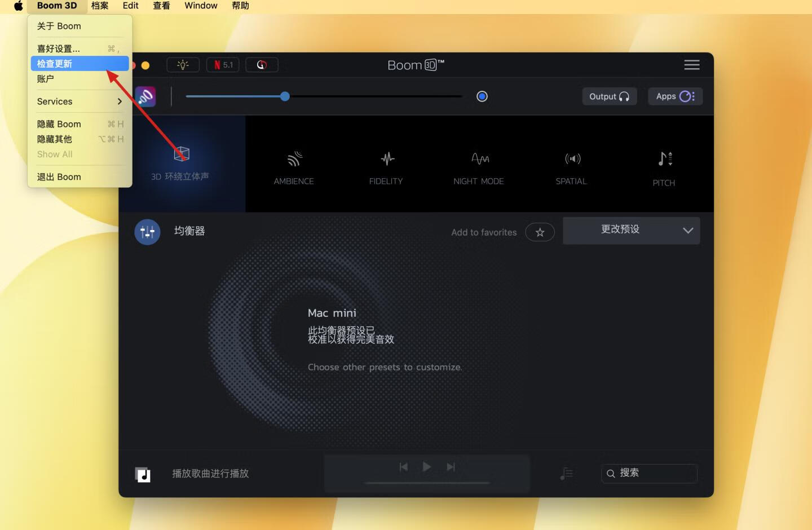Select the 3D 环绕立体声 effect tile

pos(182,164)
